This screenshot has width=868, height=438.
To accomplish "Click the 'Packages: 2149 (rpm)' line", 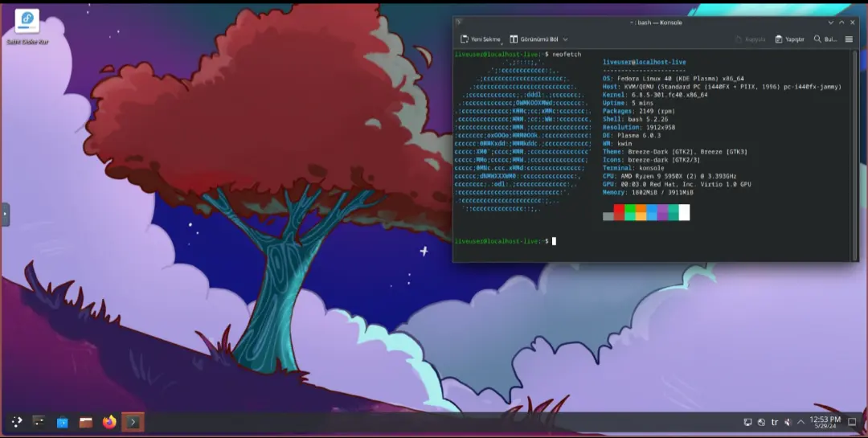I will [639, 111].
